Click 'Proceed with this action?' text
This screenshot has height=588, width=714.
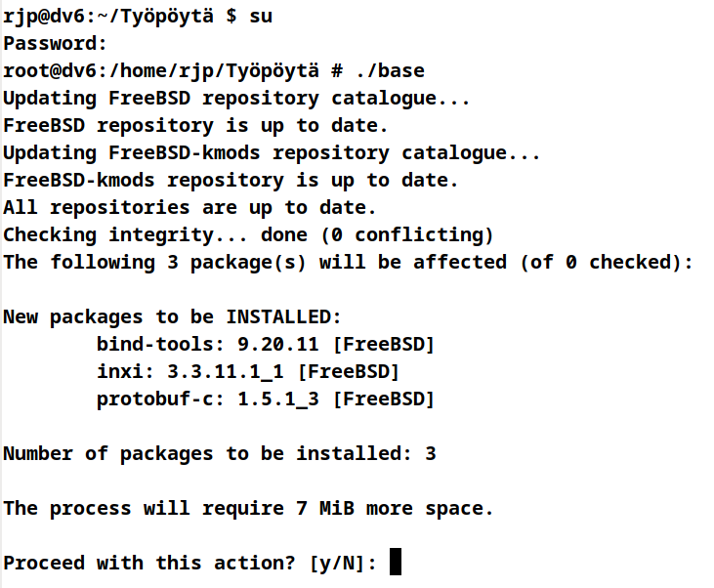coord(149,563)
